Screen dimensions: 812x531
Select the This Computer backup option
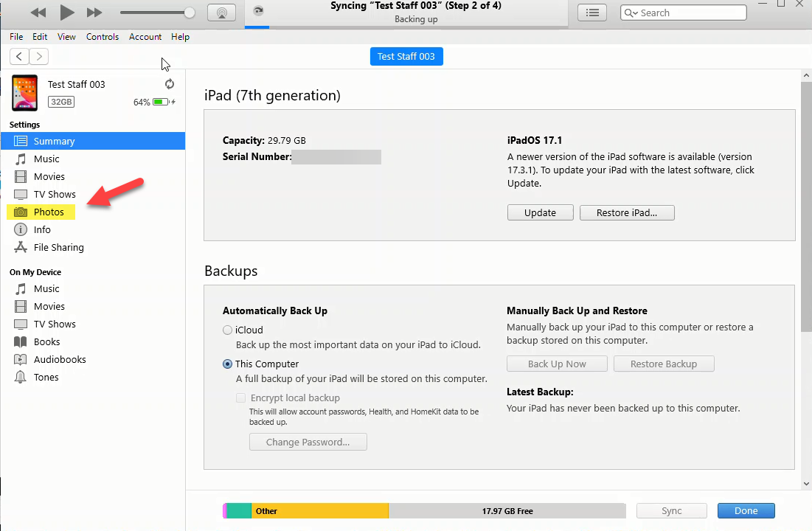(228, 364)
